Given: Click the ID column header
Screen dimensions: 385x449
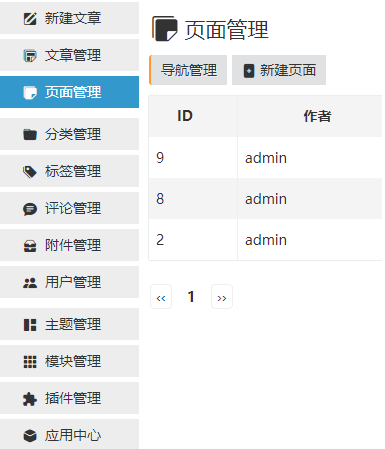Looking at the screenshot, I should coord(185,116).
